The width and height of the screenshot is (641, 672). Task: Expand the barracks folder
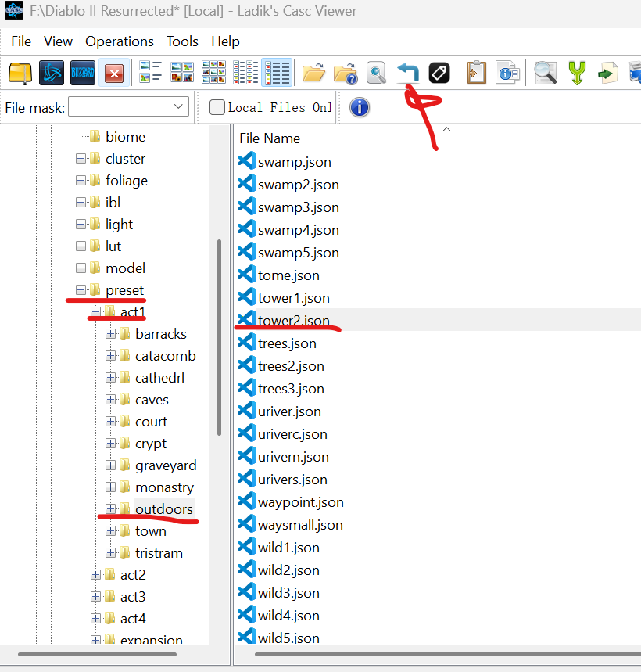[x=110, y=333]
